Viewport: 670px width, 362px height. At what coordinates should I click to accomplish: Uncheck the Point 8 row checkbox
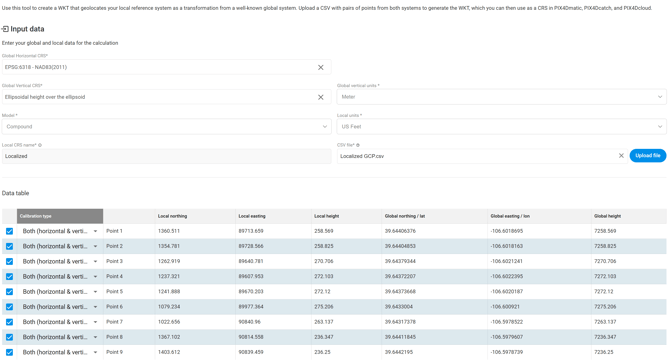[x=9, y=337]
